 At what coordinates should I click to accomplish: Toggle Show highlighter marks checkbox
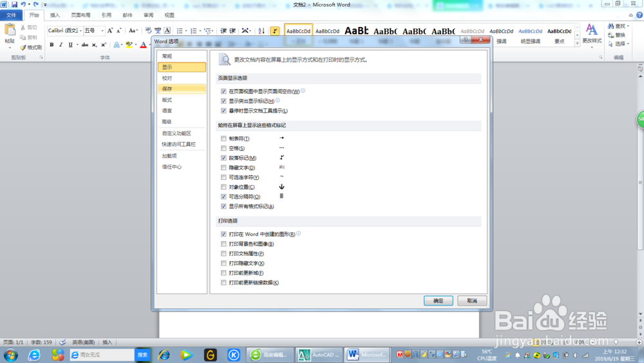tap(223, 101)
